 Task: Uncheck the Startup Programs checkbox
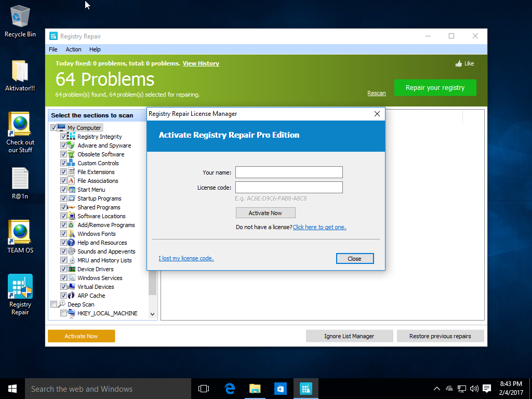[x=63, y=198]
